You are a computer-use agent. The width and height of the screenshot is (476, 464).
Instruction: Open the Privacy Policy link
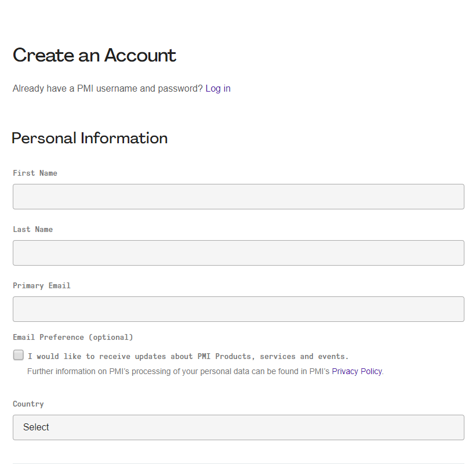click(357, 371)
